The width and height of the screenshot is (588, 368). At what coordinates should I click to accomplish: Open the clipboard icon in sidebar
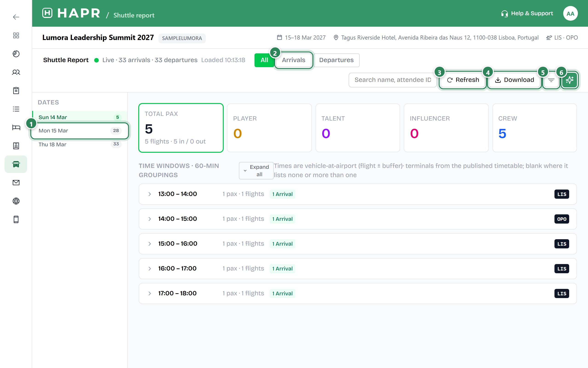click(x=16, y=91)
